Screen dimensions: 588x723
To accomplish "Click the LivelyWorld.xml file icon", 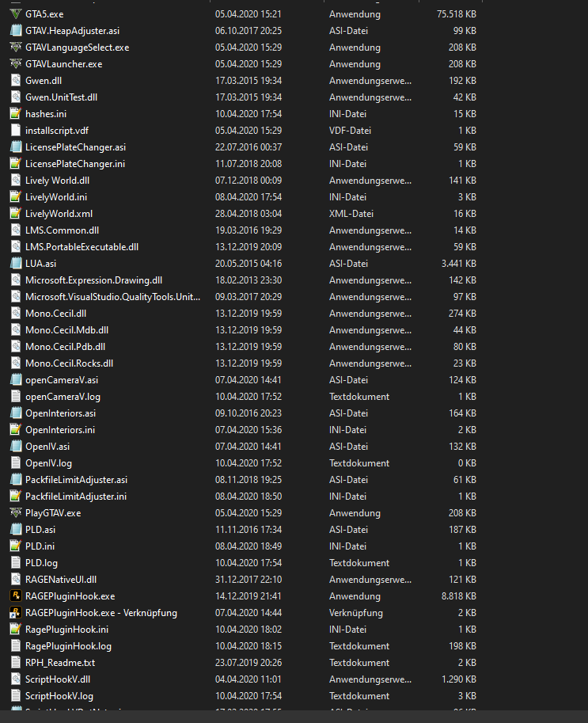I will pos(16,214).
